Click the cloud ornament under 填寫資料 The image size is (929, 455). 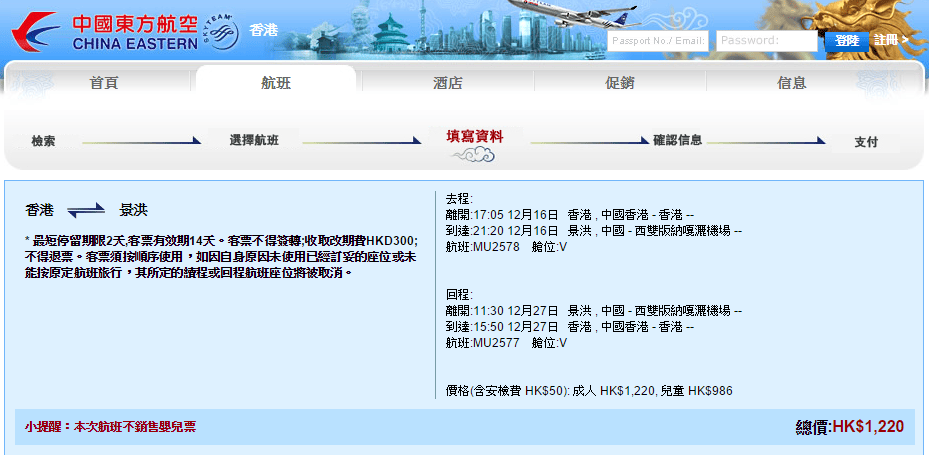[474, 155]
